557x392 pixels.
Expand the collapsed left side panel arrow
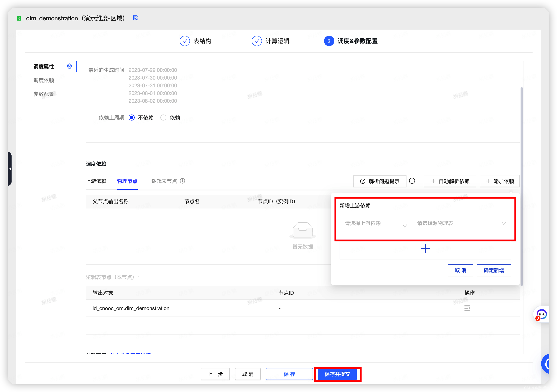10,169
